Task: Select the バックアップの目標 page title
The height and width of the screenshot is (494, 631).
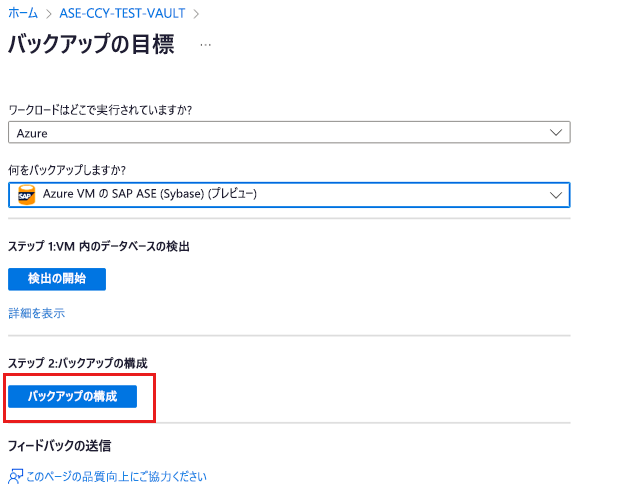Action: tap(91, 44)
